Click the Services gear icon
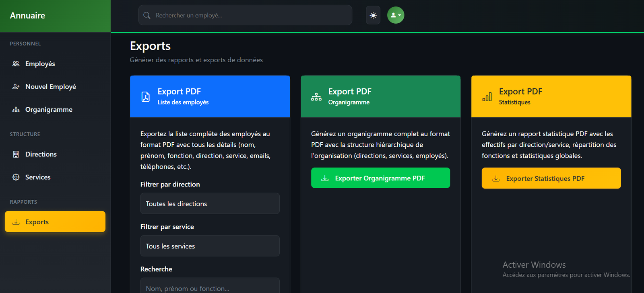The height and width of the screenshot is (293, 644). coord(16,177)
